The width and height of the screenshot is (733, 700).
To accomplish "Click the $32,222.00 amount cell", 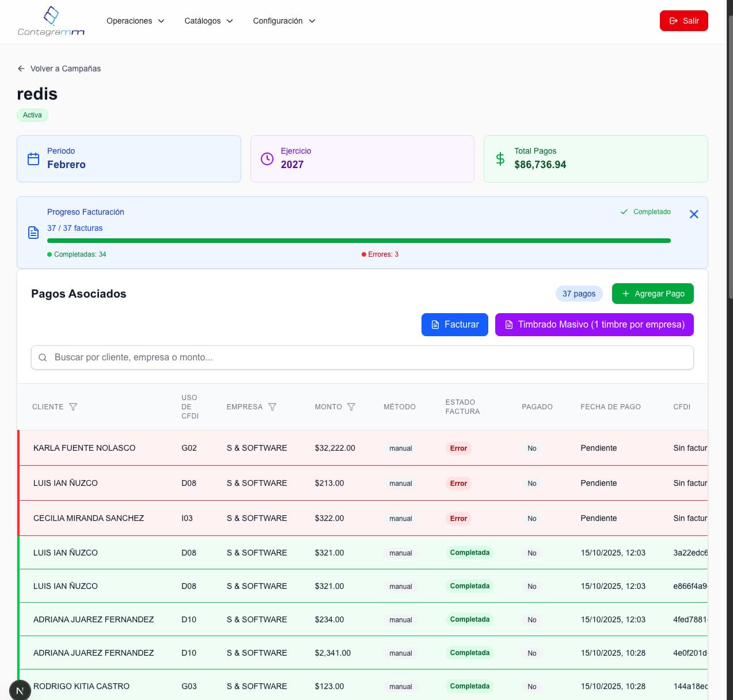I will pyautogui.click(x=335, y=448).
